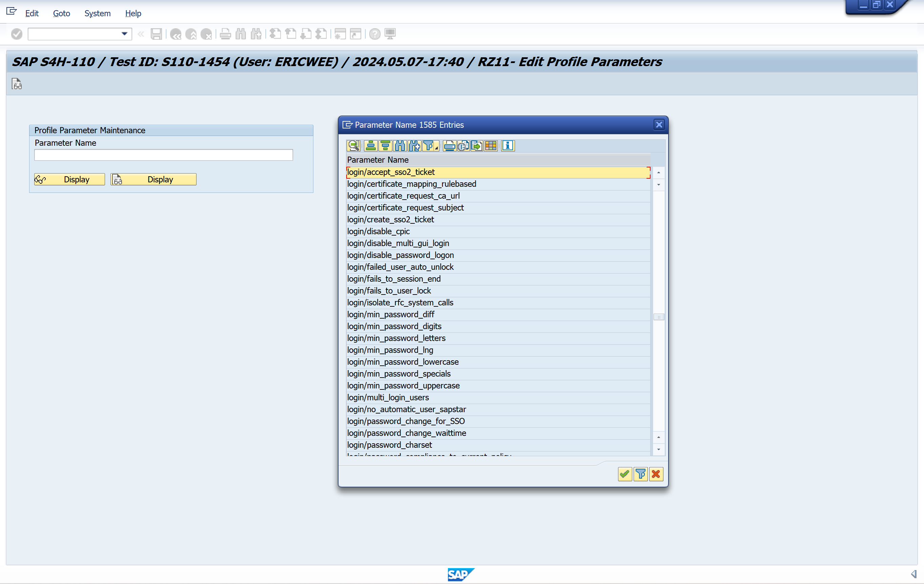The image size is (924, 584).
Task: Open the filter restrictions funnel at popup bottom
Action: point(640,474)
